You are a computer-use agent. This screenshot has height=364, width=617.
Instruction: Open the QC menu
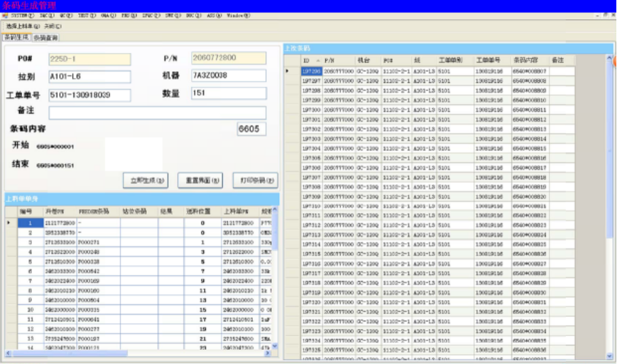(66, 16)
